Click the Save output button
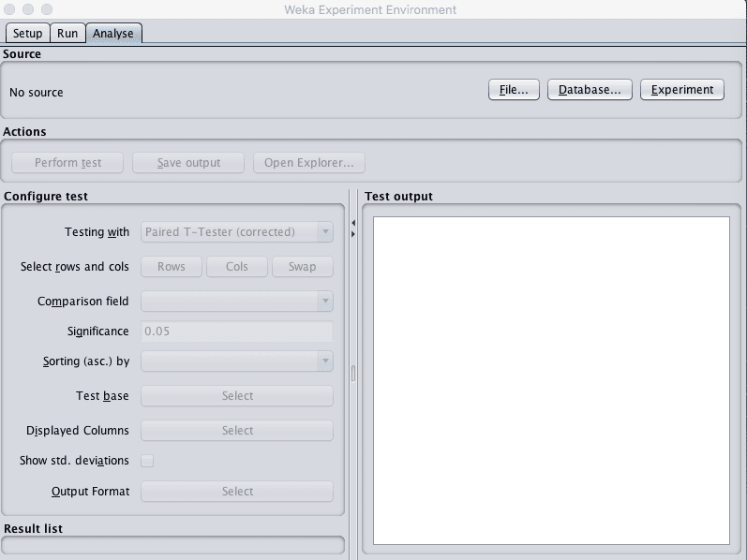The image size is (747, 560). tap(188, 163)
